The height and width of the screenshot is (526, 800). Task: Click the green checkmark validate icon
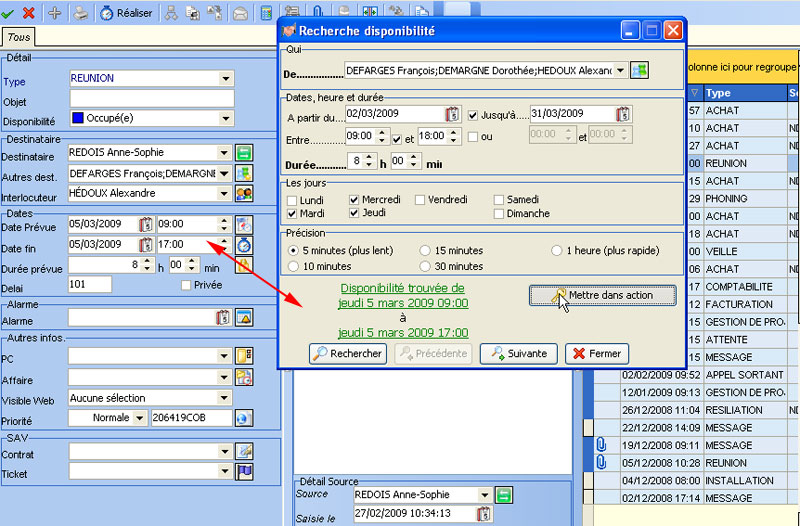pos(9,13)
